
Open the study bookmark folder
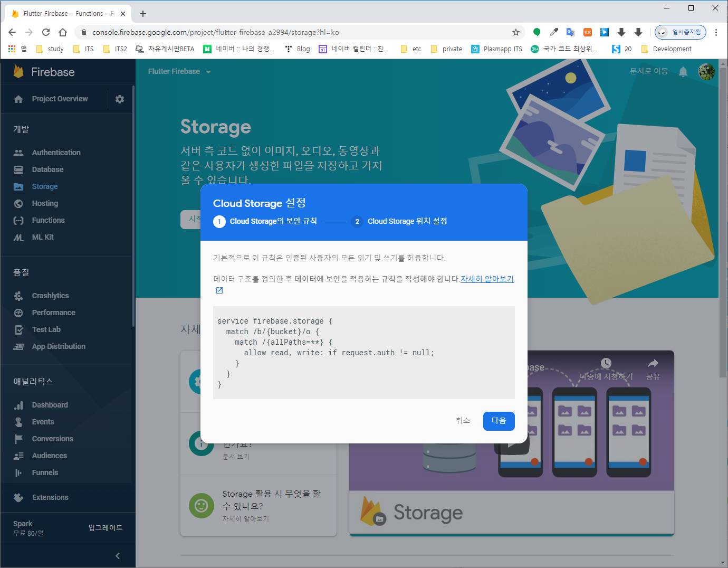(x=50, y=49)
